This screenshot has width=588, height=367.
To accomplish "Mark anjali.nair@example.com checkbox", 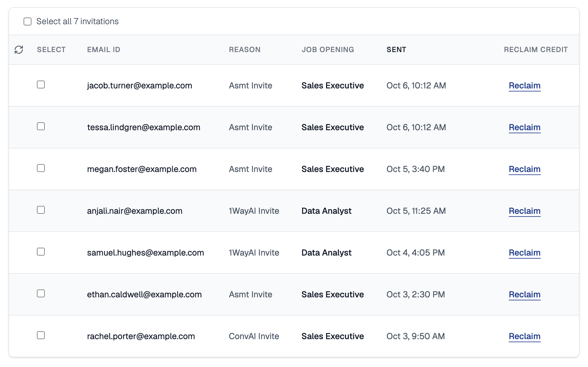I will click(41, 210).
